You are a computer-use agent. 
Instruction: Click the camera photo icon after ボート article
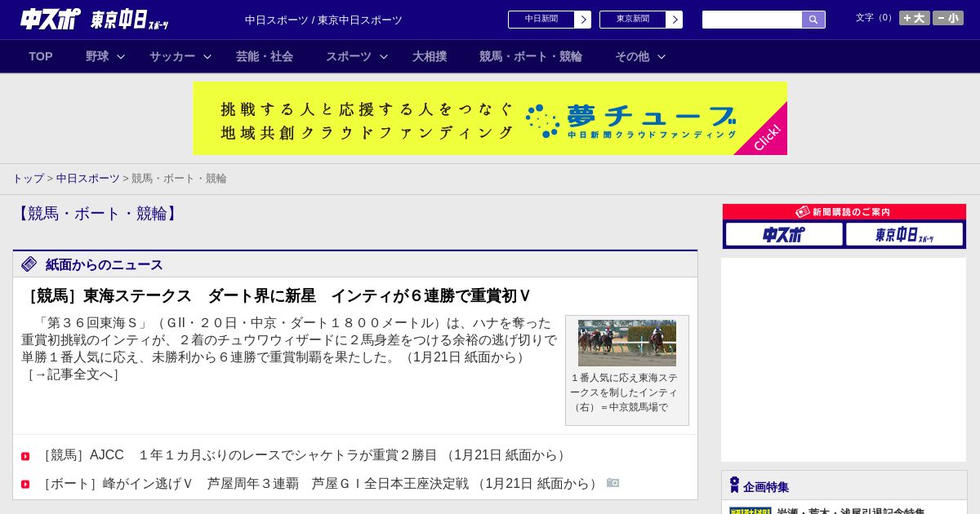pos(613,483)
